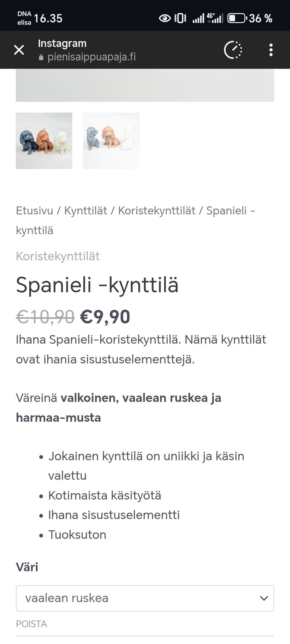Go to Koristekynttilät category page
The height and width of the screenshot is (644, 290).
157,211
